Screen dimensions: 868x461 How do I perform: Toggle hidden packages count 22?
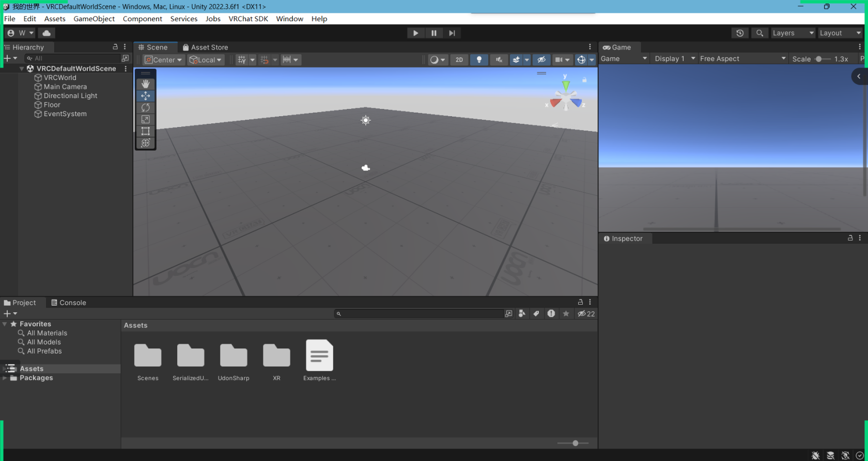[586, 313]
